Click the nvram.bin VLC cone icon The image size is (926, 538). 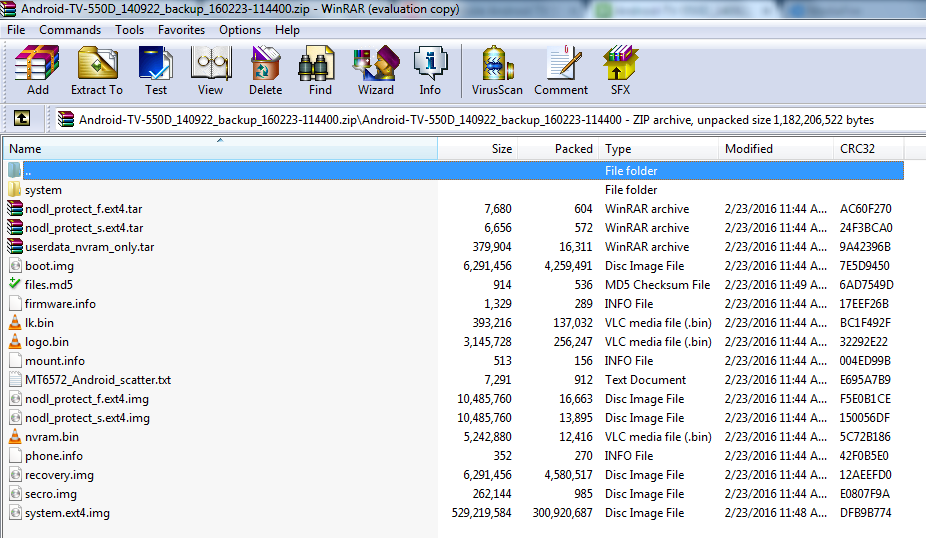pos(15,436)
